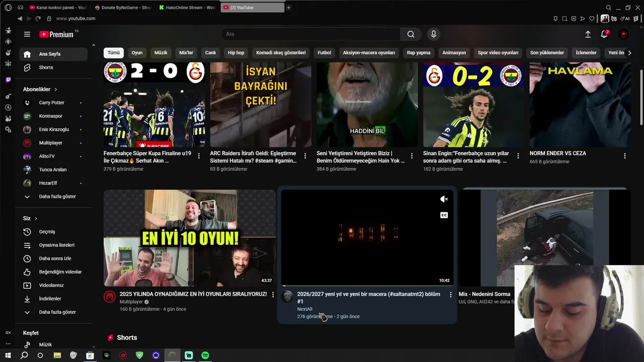
Task: Open options for Sinan Engin video
Action: pyautogui.click(x=518, y=156)
